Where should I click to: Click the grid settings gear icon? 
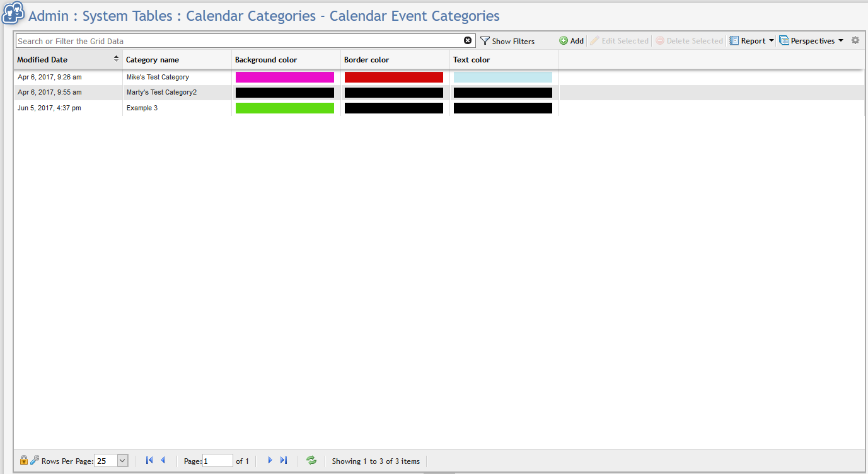855,40
